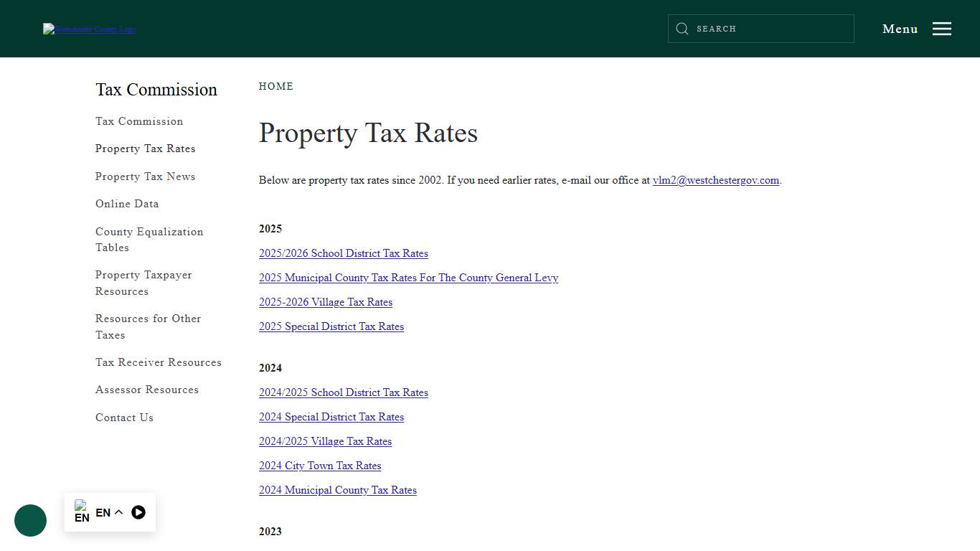Viewport: 980px width, 551px height.
Task: Open 2025 Special District Tax Rates
Action: [331, 326]
